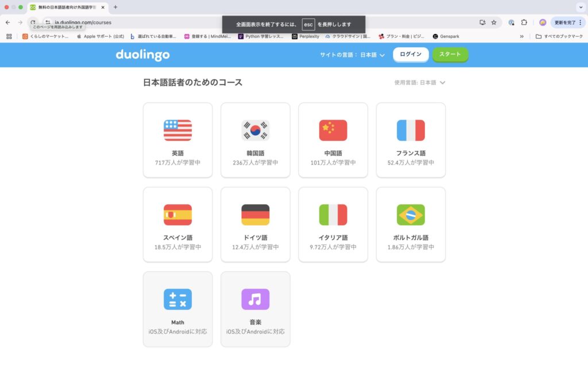Click the 101万人が学習中 text
The width and height of the screenshot is (588, 368).
333,163
